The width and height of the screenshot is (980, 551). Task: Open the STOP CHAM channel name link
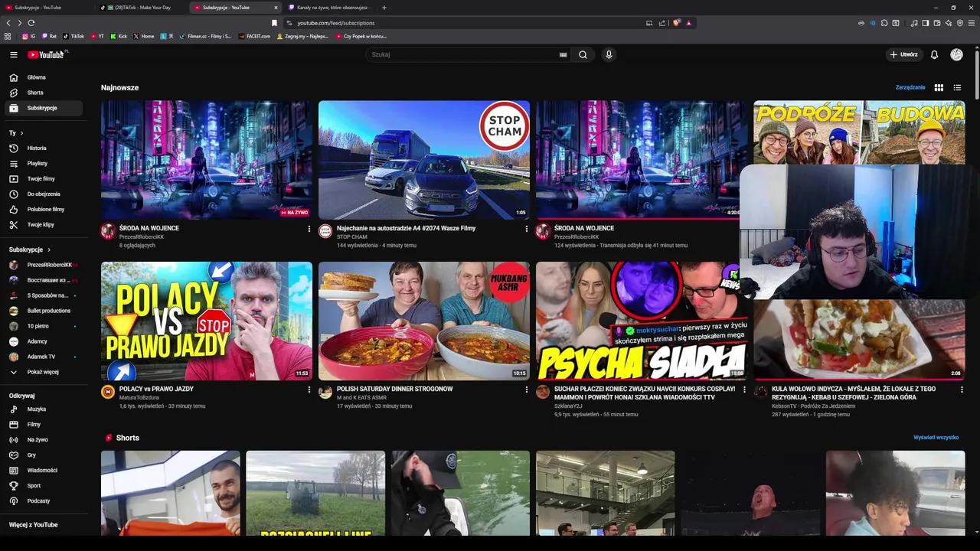pos(352,237)
